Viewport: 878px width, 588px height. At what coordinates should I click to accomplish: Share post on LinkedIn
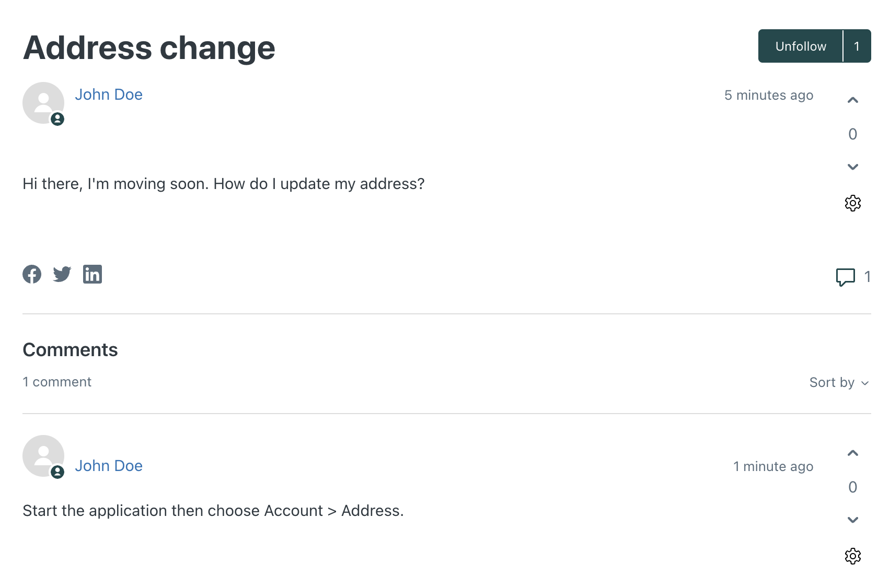93,274
